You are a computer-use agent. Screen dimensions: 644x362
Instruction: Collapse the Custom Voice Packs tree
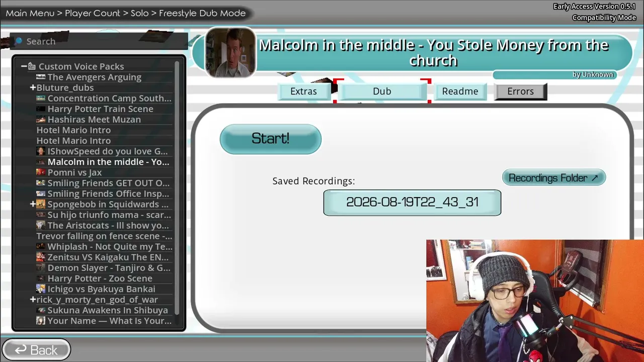[24, 66]
